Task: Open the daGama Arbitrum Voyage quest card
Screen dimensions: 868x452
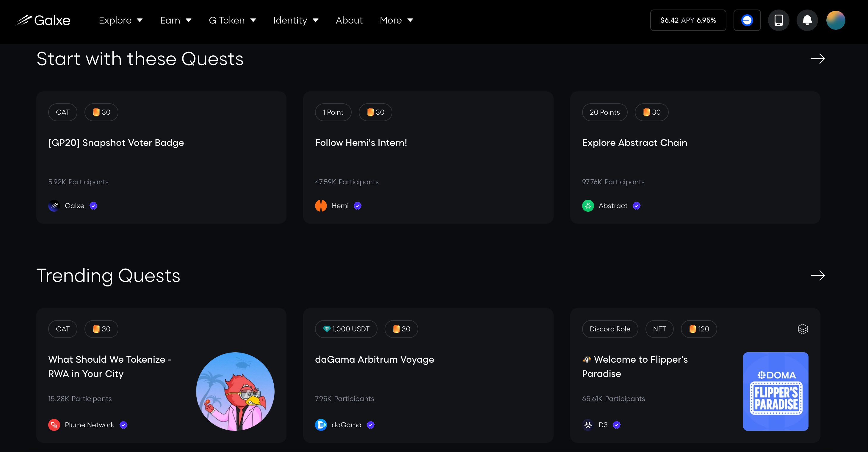Action: pos(375,360)
